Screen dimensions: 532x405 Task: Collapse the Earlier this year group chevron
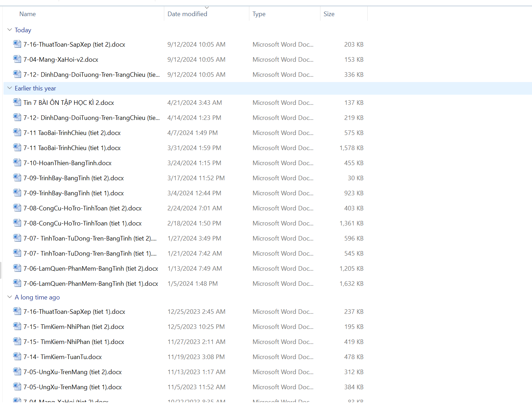(9, 88)
